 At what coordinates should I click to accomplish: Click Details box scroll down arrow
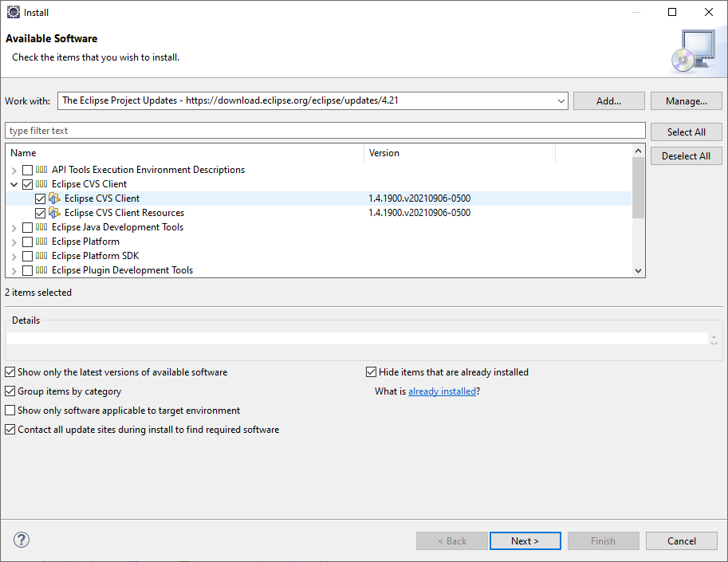coord(714,343)
